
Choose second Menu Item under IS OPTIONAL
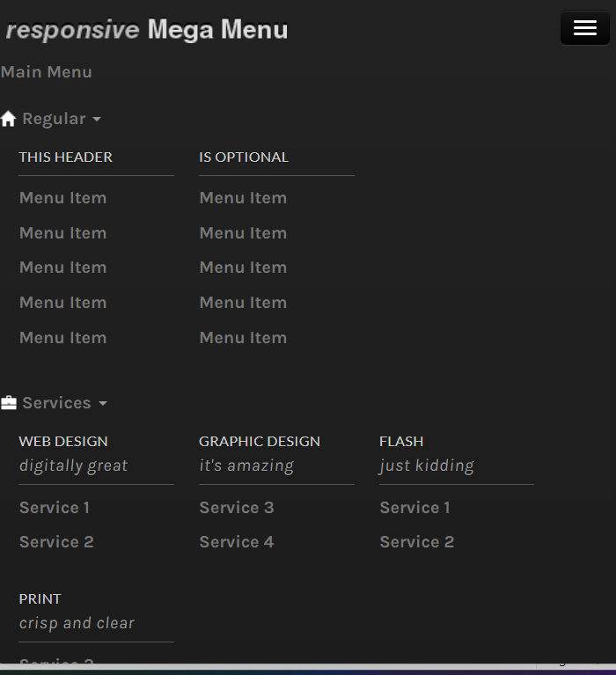[x=243, y=233]
